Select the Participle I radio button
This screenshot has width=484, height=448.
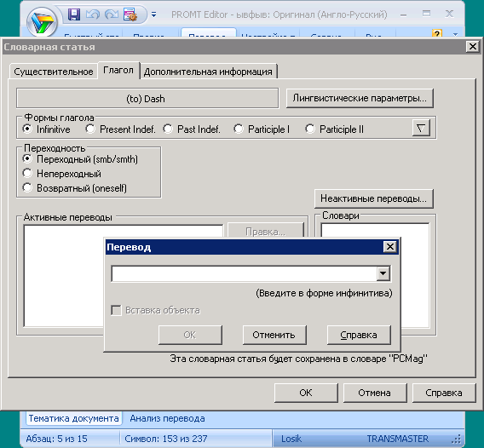[262, 129]
